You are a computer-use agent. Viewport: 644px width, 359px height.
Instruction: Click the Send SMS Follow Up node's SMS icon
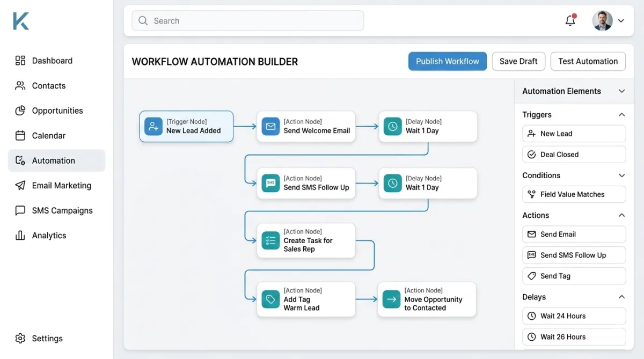coord(270,183)
